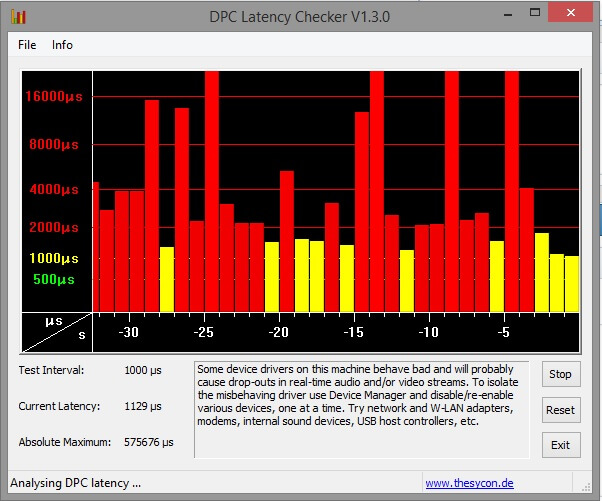Click the yellow 1000µs axis label
The image size is (602, 501).
54,258
